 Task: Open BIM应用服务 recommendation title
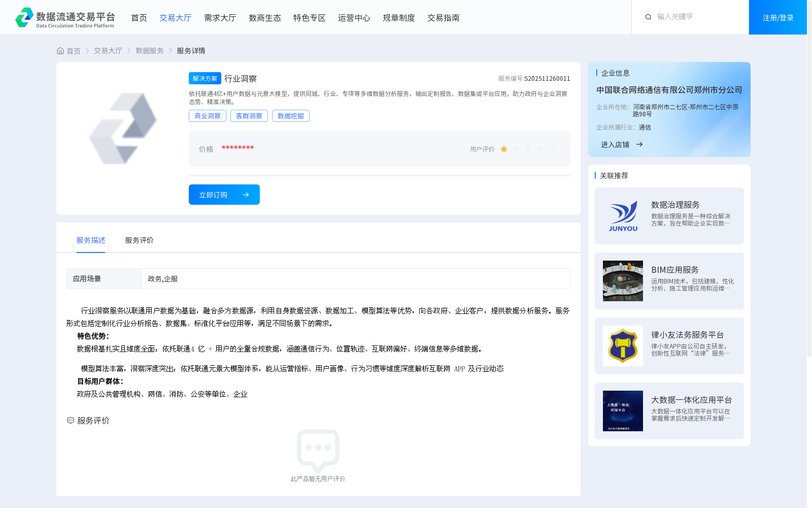click(x=675, y=270)
